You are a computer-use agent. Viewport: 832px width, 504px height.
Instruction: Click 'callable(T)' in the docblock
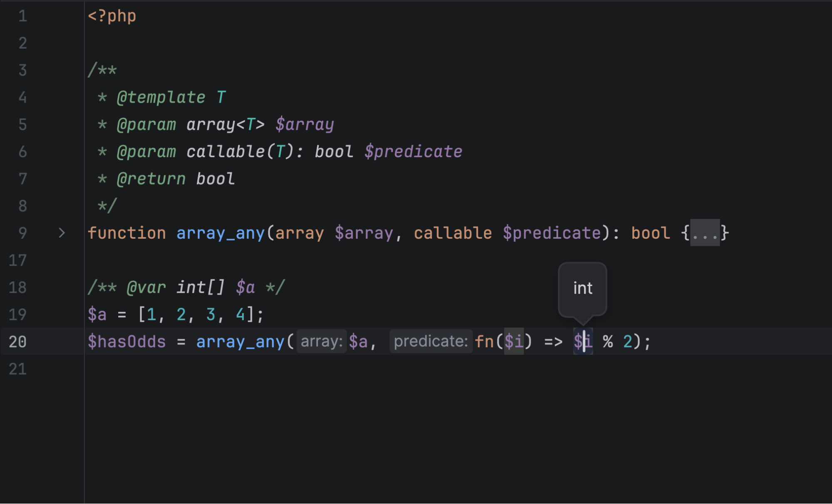point(241,151)
